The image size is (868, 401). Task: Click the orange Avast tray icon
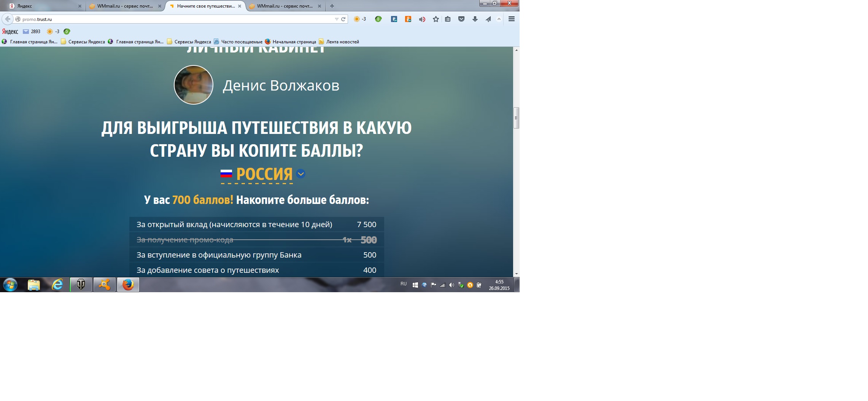[470, 285]
